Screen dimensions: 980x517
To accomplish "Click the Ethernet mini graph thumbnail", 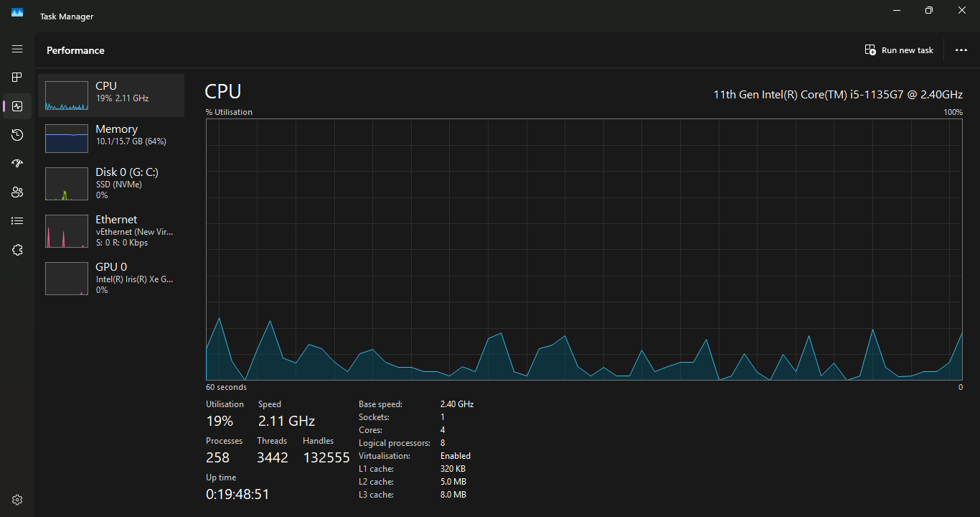I will [x=66, y=231].
